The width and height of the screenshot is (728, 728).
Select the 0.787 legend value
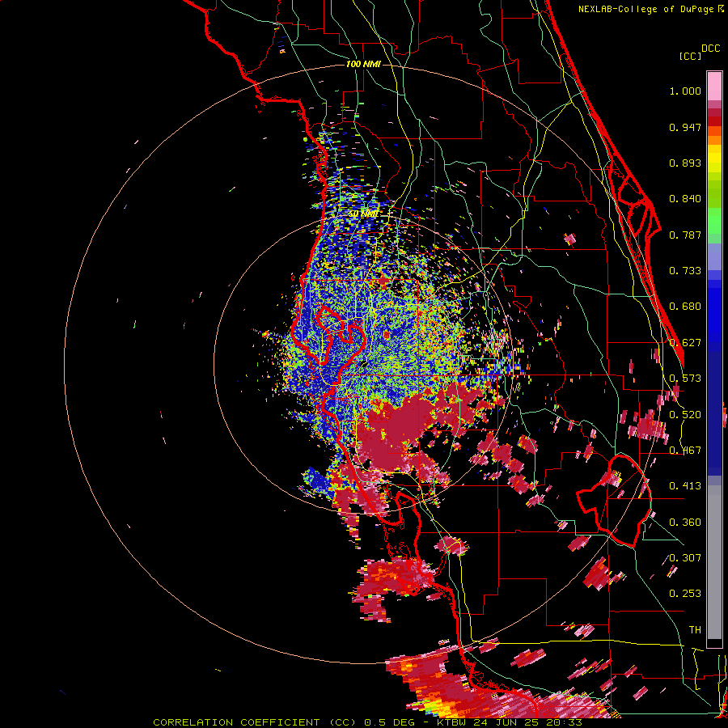point(685,235)
